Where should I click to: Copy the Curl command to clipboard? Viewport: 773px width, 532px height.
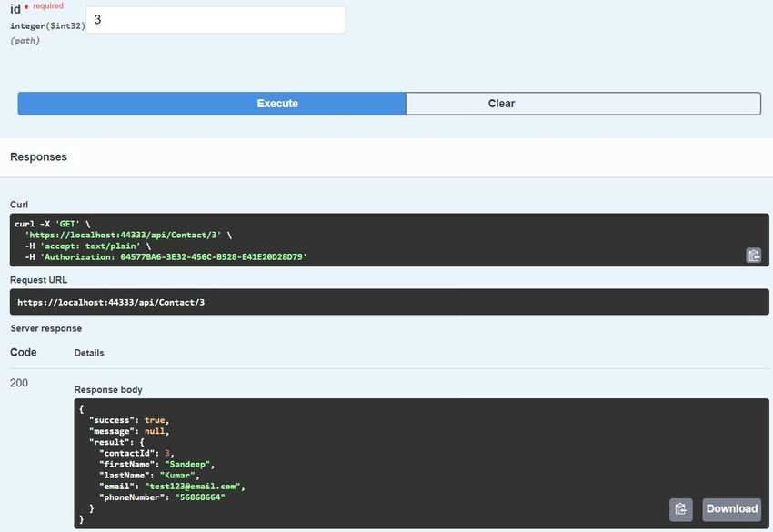point(753,256)
